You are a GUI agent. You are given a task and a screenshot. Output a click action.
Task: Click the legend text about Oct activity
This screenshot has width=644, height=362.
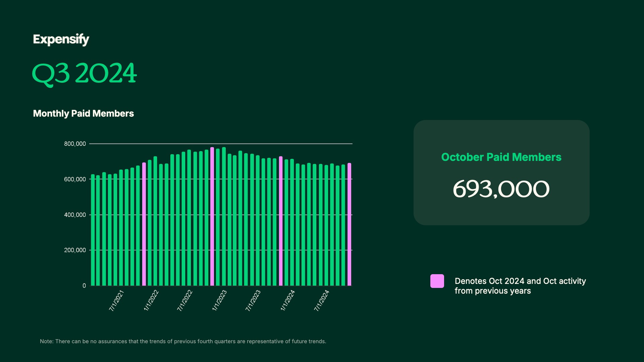(x=520, y=286)
